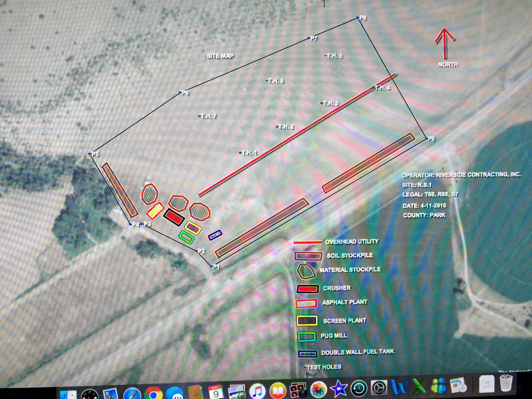Launch Google Chrome from the Dock
Screen dimensions: 532x399
(153, 393)
